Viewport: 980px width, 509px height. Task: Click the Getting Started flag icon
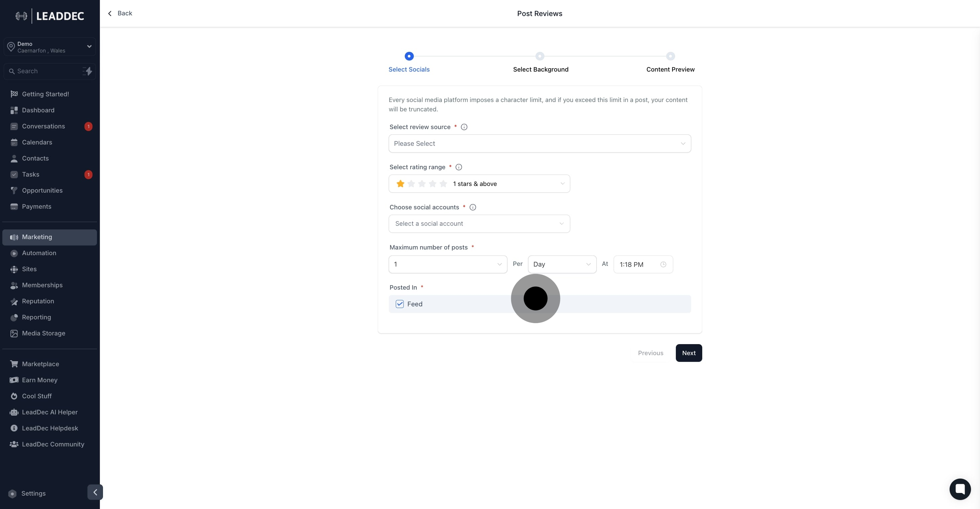(14, 94)
